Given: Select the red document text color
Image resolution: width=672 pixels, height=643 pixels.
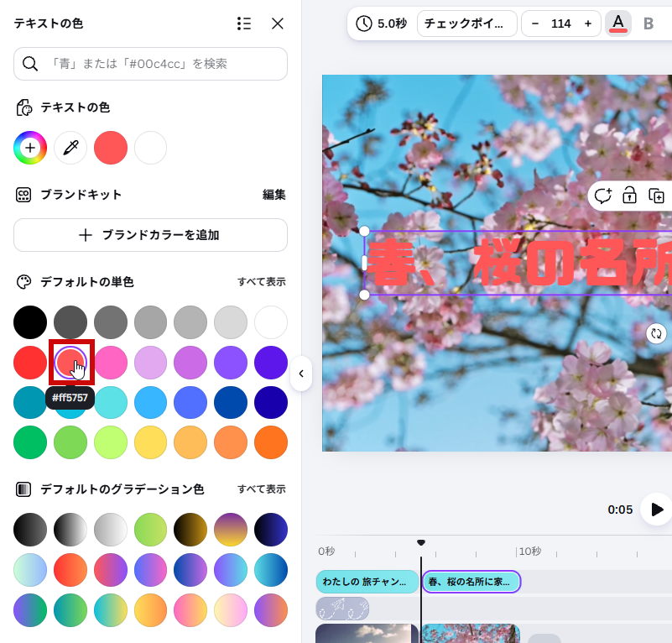Looking at the screenshot, I should pyautogui.click(x=111, y=148).
